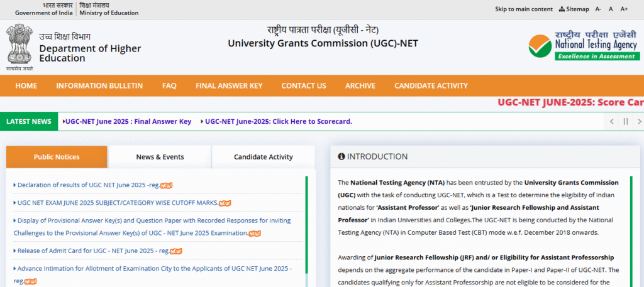Pause the latest news ticker
Viewport: 644px width, 287px height.
[626, 121]
